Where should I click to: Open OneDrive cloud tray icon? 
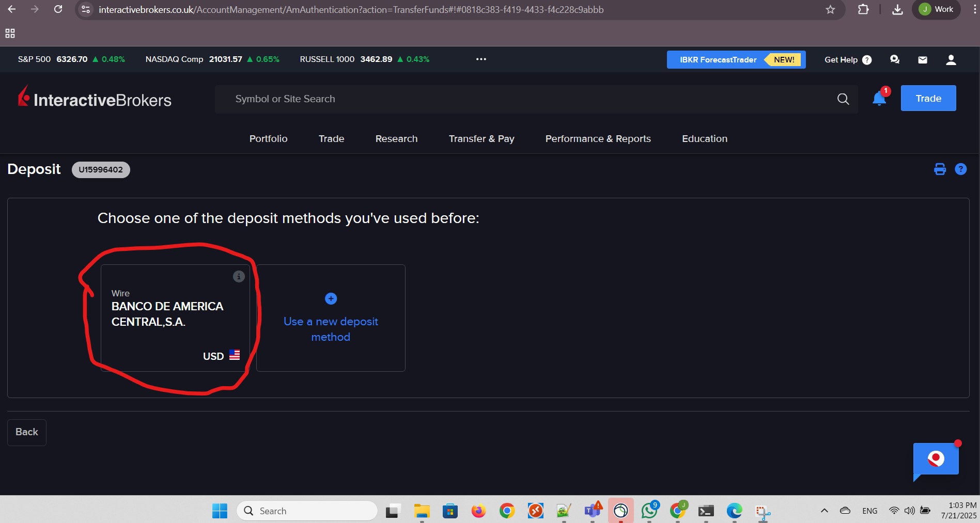845,511
